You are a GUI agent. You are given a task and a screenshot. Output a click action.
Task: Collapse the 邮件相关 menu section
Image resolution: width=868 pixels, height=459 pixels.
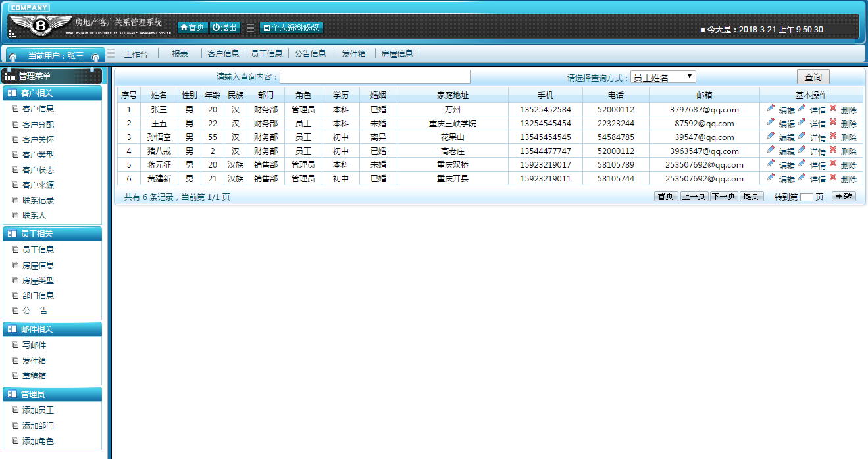point(53,329)
